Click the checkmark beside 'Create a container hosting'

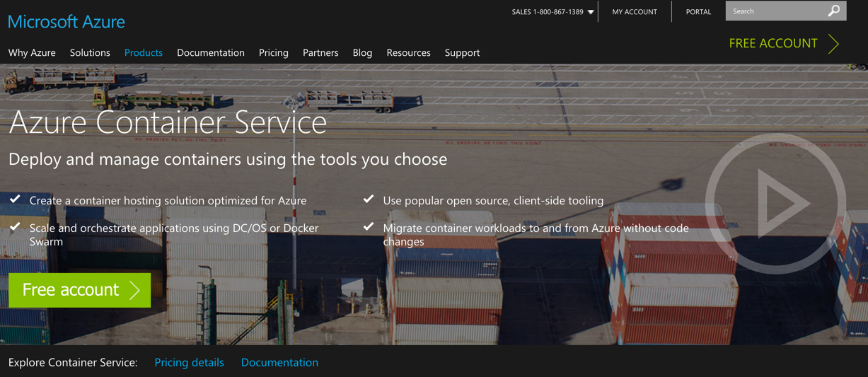pos(15,199)
